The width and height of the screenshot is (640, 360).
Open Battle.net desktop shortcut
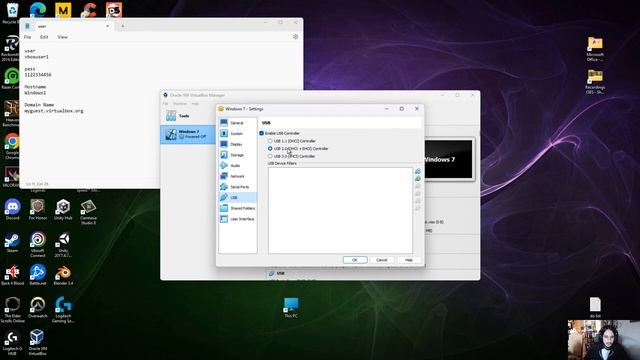[x=38, y=275]
